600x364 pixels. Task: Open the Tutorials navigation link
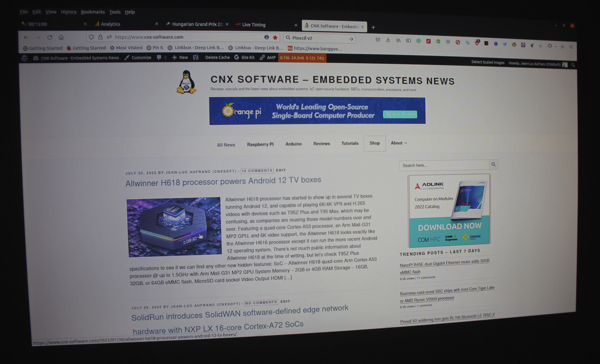pos(350,143)
